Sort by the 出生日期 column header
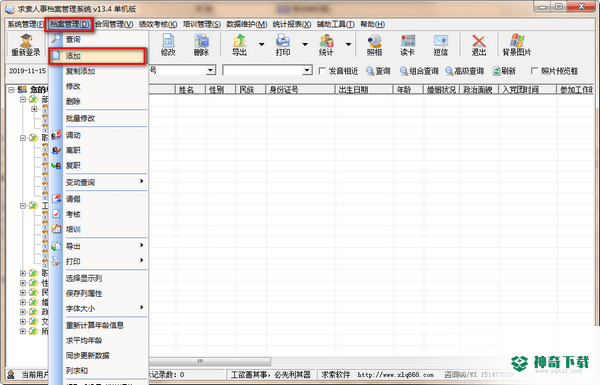Viewport: 600px width, 385px height. pyautogui.click(x=364, y=90)
